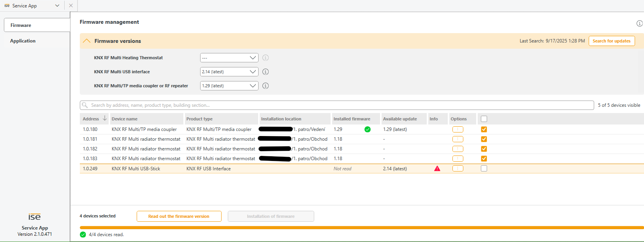
Task: Click the ise Service App tab icon
Action: coord(7,5)
